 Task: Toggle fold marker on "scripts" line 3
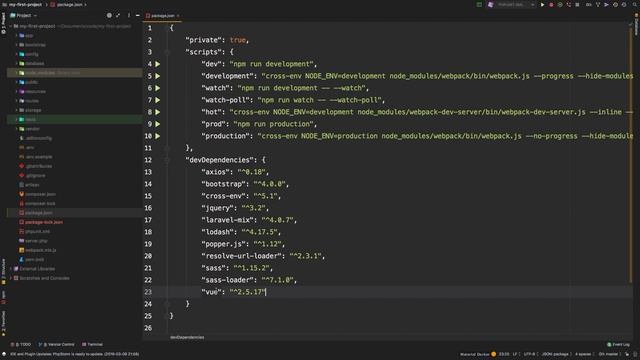tap(167, 52)
